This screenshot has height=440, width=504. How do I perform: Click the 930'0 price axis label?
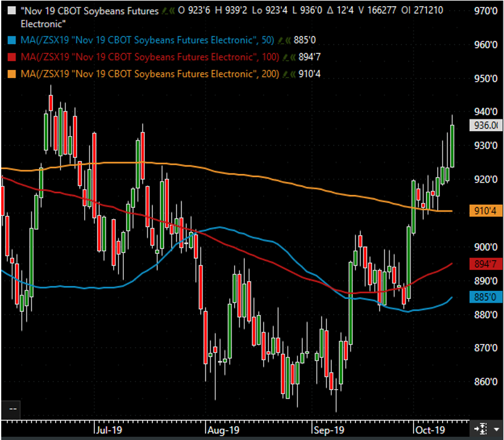click(x=486, y=145)
